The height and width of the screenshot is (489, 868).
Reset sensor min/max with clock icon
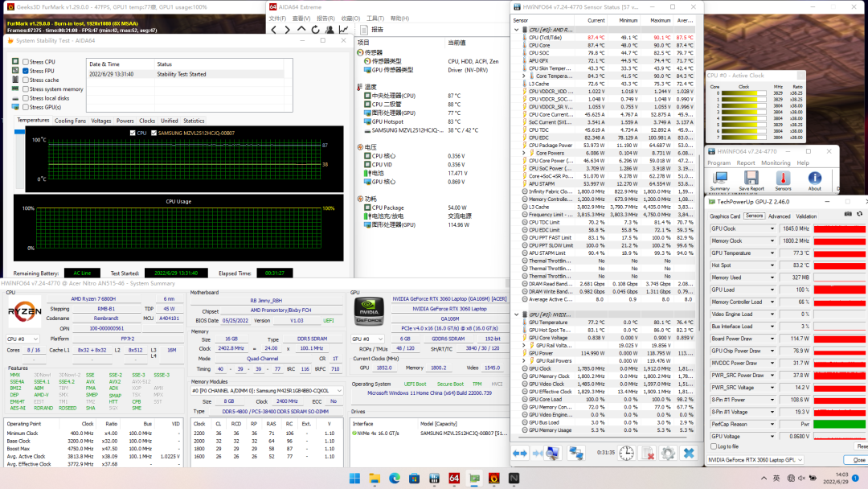[626, 454]
